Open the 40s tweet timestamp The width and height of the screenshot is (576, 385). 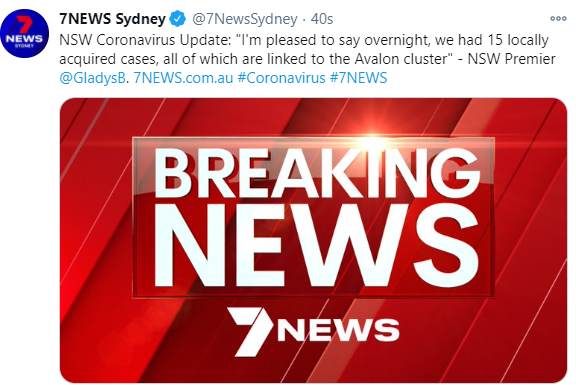322,19
